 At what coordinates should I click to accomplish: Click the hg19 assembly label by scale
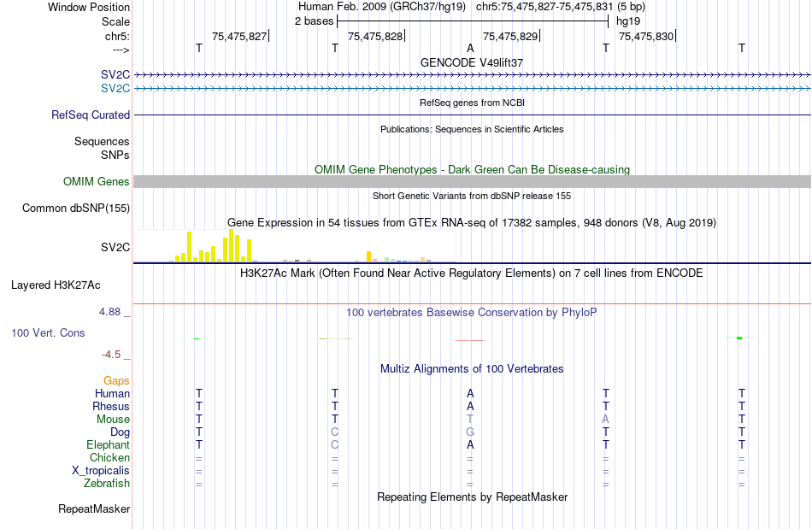(x=628, y=21)
